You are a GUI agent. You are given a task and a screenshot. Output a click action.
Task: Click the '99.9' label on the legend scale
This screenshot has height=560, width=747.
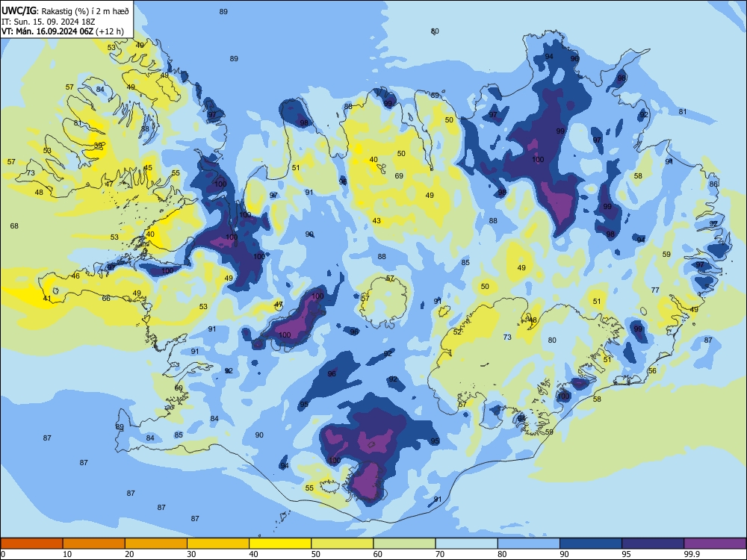tap(692, 554)
